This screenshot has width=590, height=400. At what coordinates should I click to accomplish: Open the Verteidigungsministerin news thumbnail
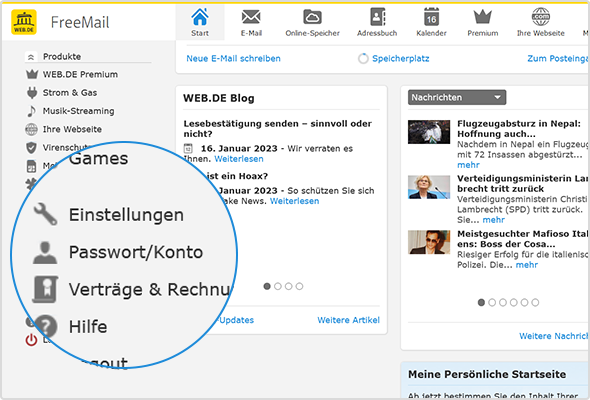[x=429, y=187]
